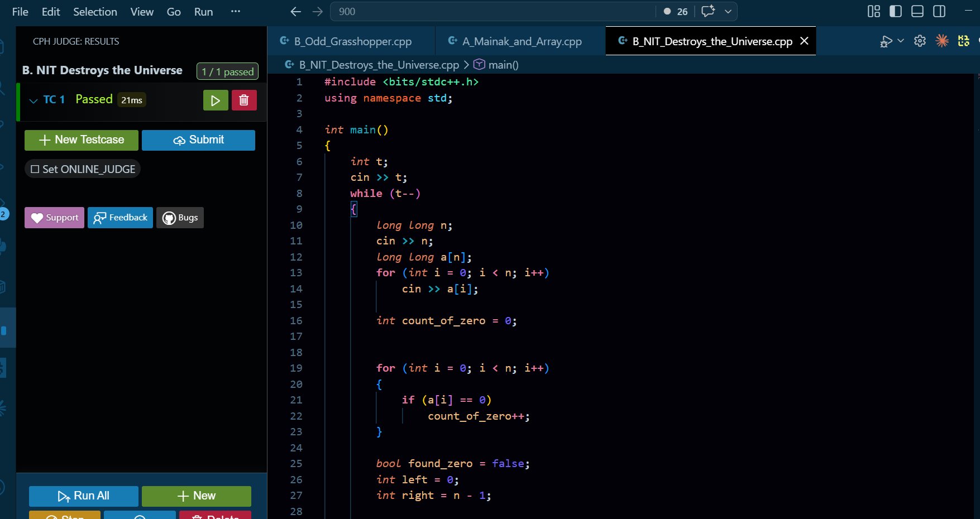Open the Claude starburst icon in editor toolbar
The image size is (980, 519).
[x=942, y=41]
